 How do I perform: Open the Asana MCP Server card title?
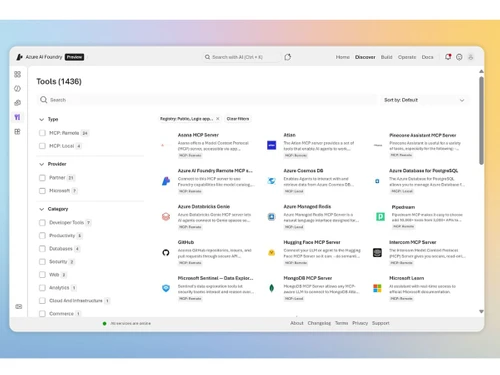tap(198, 135)
